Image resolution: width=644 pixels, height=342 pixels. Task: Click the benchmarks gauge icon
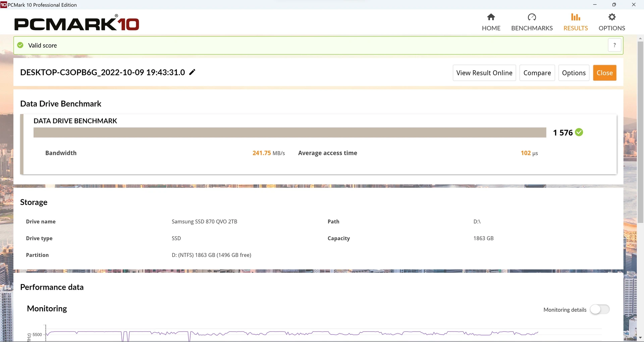[x=532, y=17]
